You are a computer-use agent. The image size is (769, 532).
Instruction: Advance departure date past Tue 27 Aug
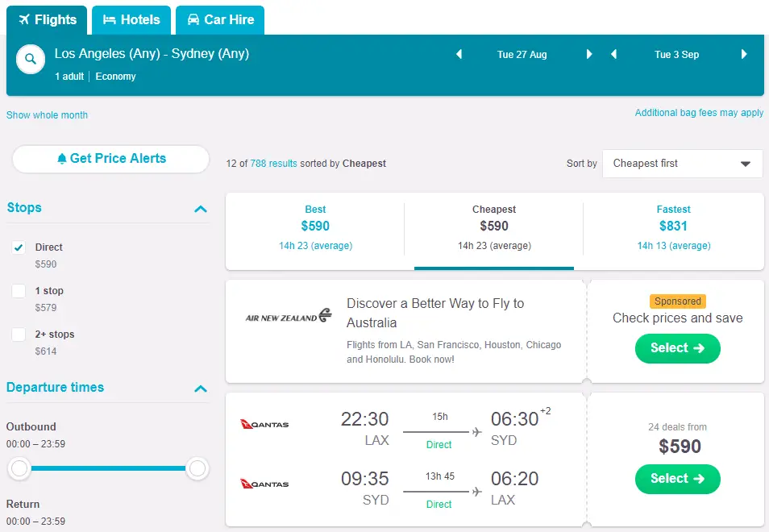[x=589, y=55]
